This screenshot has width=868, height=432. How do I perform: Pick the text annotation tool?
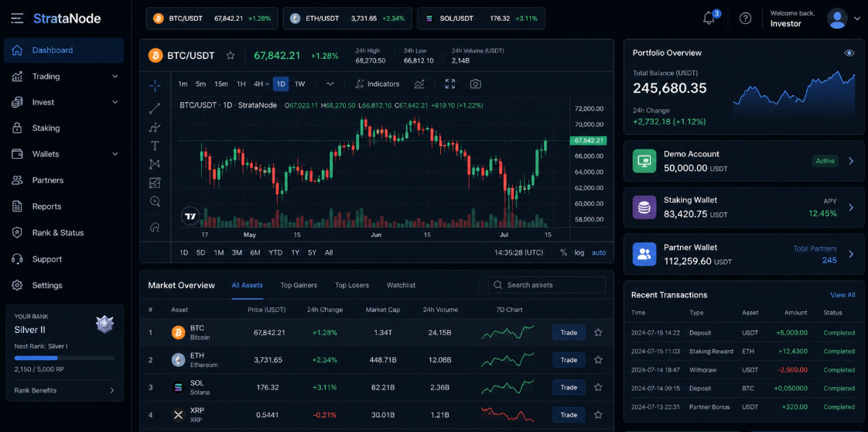point(155,146)
